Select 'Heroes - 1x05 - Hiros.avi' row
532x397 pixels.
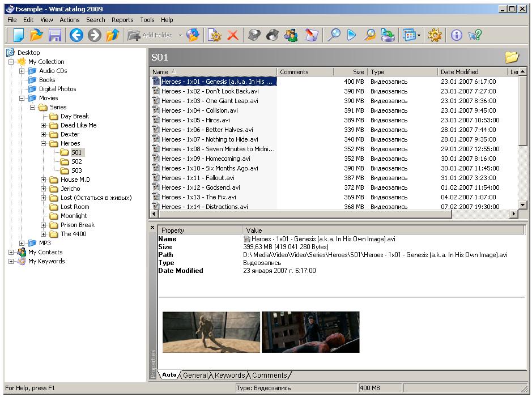pos(334,120)
